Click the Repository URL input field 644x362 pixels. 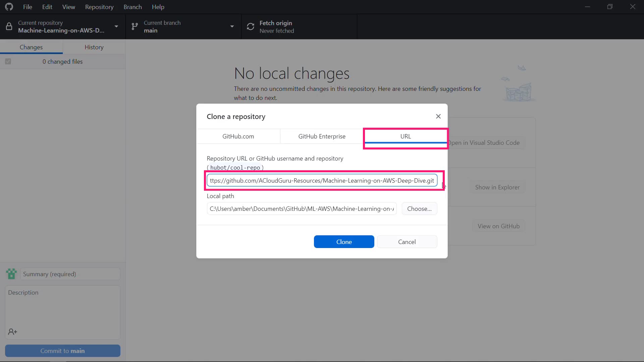pyautogui.click(x=322, y=180)
